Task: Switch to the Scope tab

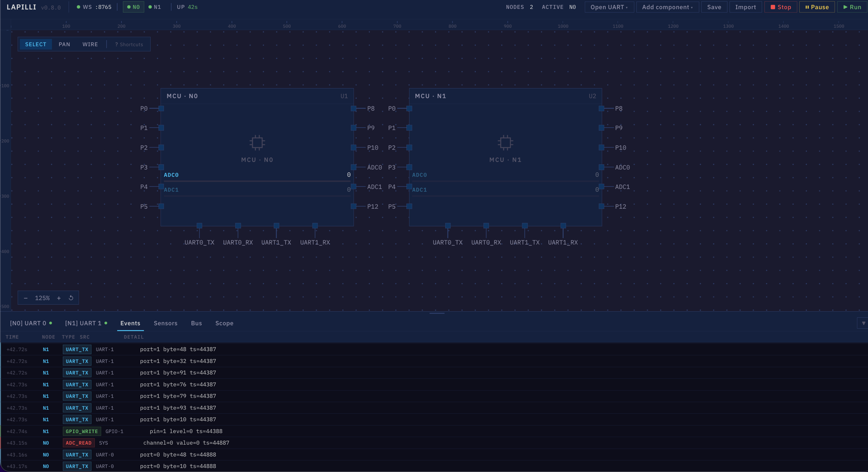Action: click(x=224, y=323)
